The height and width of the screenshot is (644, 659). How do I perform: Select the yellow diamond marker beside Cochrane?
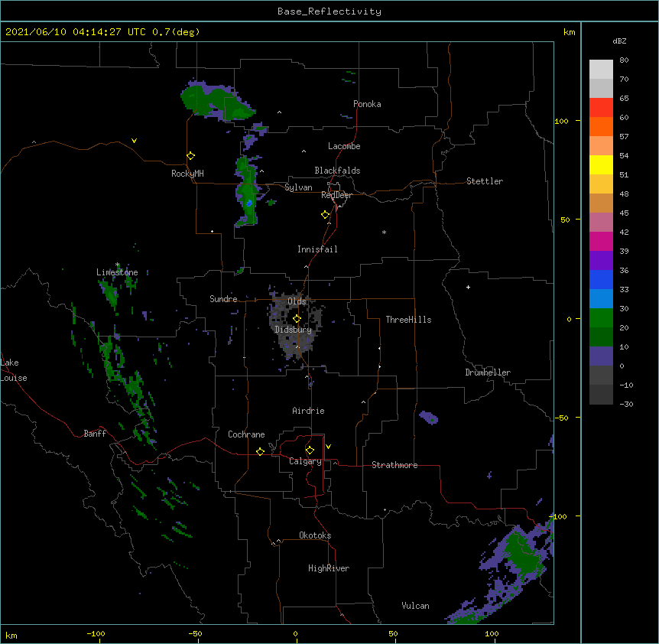point(260,451)
